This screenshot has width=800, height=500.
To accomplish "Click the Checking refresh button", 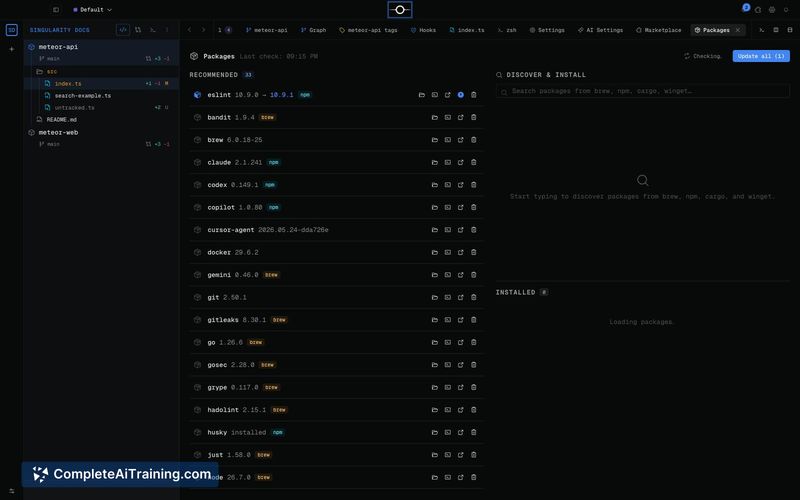I will coord(703,56).
